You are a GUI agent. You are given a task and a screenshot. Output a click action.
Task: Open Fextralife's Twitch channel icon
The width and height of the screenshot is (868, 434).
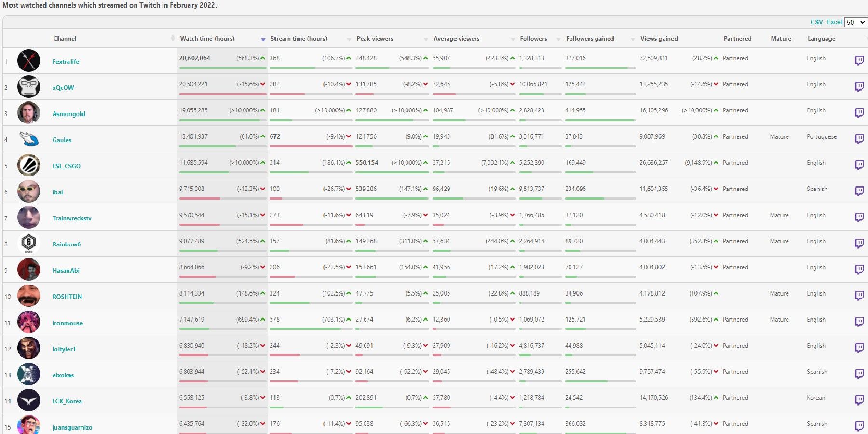(859, 60)
